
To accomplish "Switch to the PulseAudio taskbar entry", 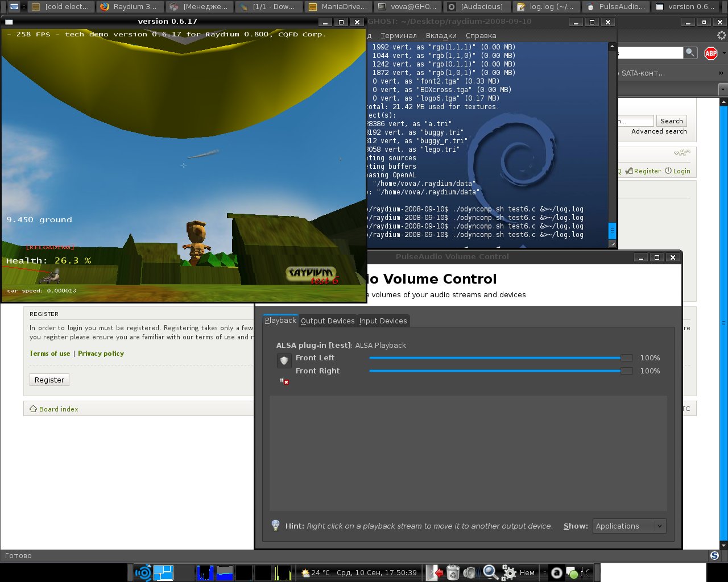I will coord(616,7).
